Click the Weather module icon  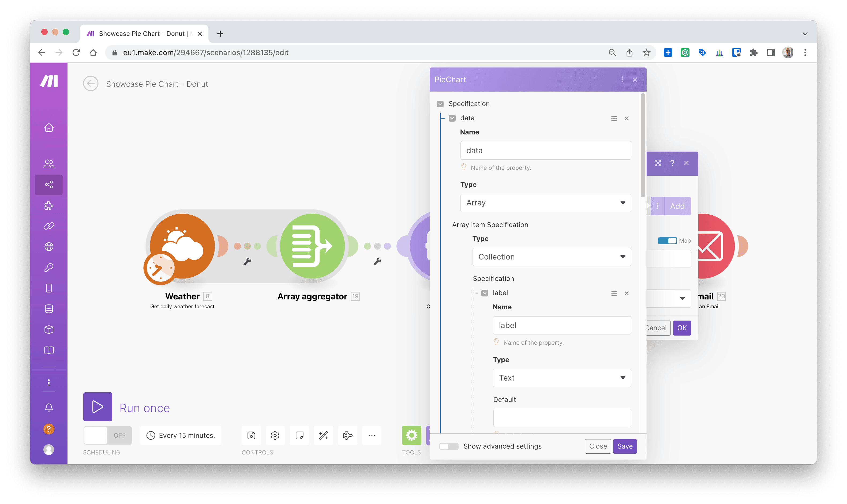coord(182,246)
